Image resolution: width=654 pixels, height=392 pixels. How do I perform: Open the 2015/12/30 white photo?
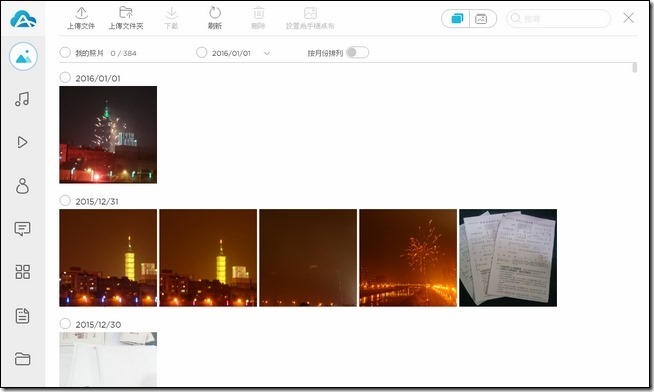tap(108, 359)
